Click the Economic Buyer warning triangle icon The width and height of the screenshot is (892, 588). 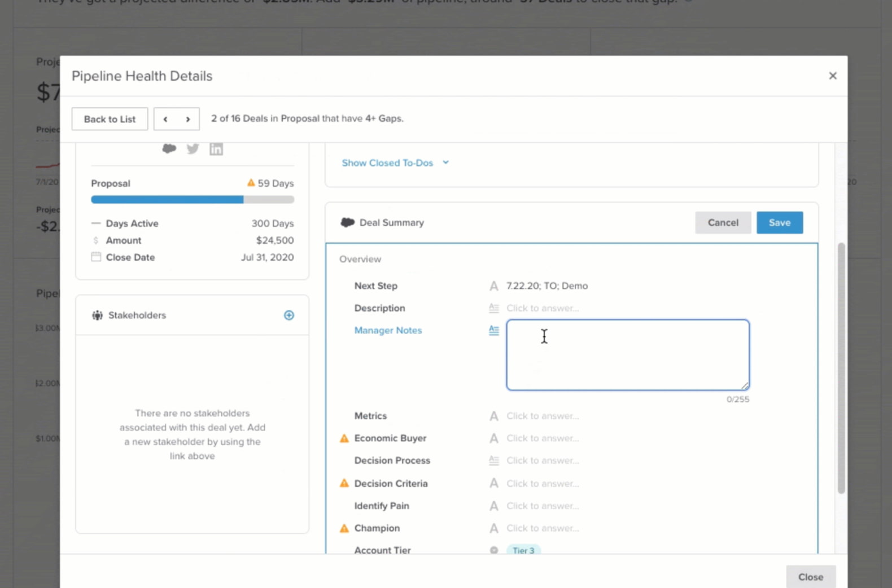coord(344,438)
